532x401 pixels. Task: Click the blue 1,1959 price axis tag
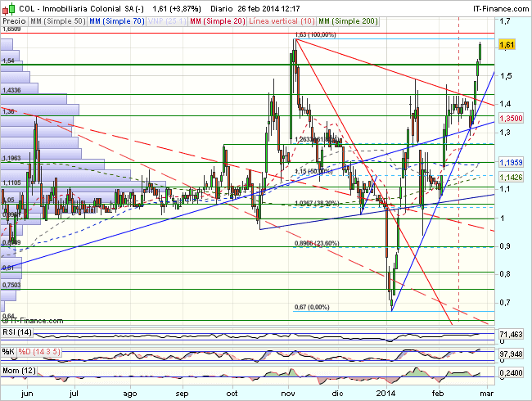click(512, 163)
